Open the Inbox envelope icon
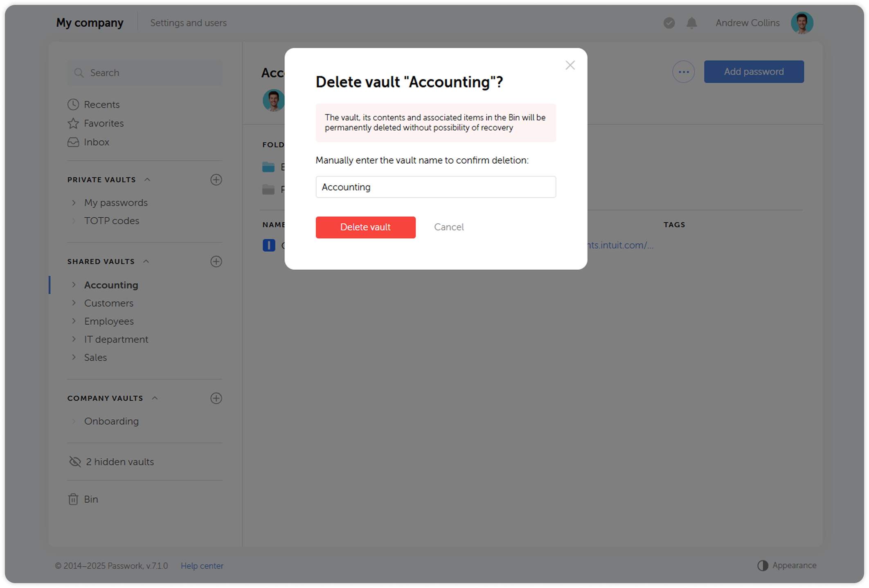The image size is (869, 588). point(73,142)
